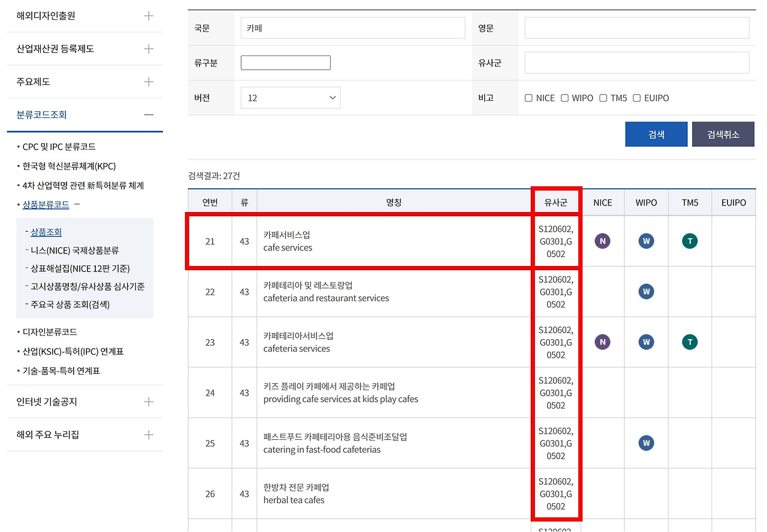Check the NICE checkbox
This screenshot has height=532, width=767.
pyautogui.click(x=529, y=98)
